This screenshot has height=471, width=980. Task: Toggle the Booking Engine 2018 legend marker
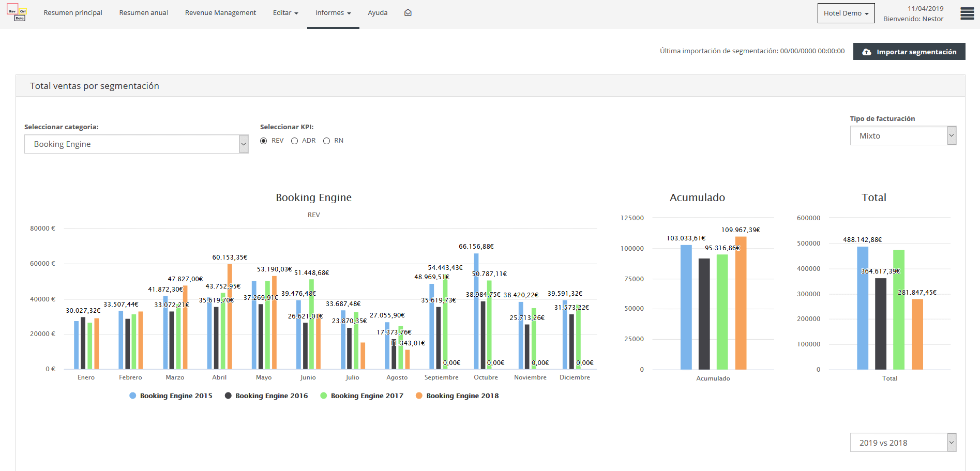pyautogui.click(x=419, y=396)
